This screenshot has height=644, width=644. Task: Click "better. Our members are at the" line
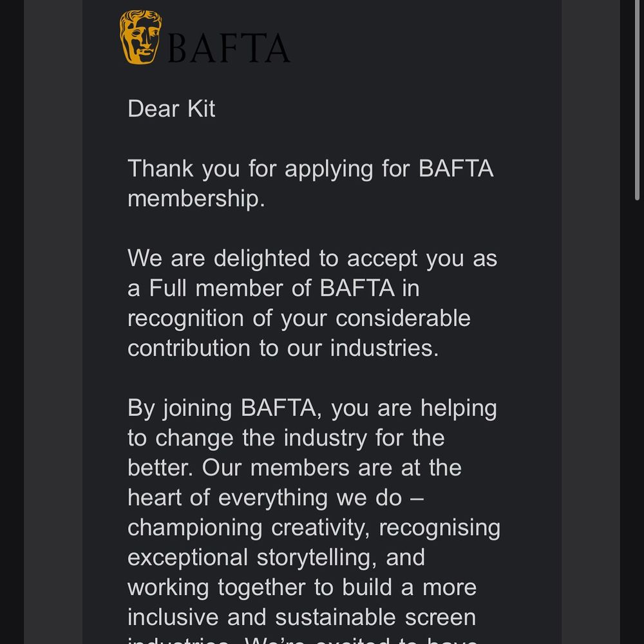coord(294,468)
